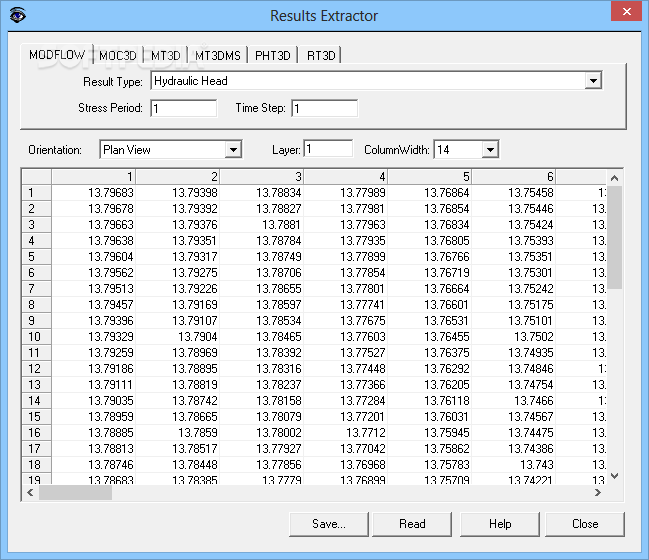Click cell value 13.78079
The height and width of the screenshot is (560, 649).
point(262,417)
